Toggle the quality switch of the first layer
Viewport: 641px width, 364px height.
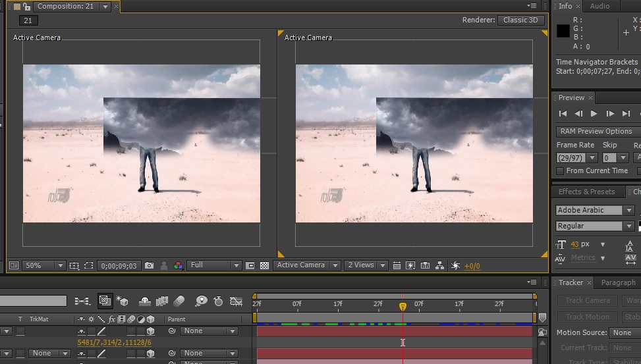click(x=101, y=331)
